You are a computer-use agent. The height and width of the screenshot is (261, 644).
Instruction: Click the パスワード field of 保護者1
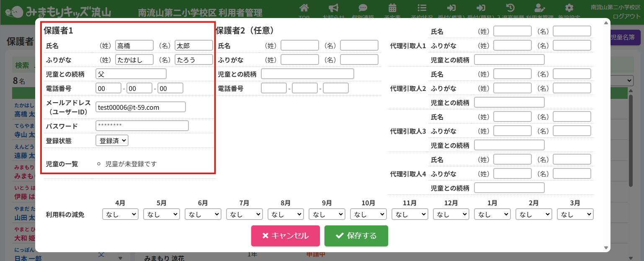point(142,126)
